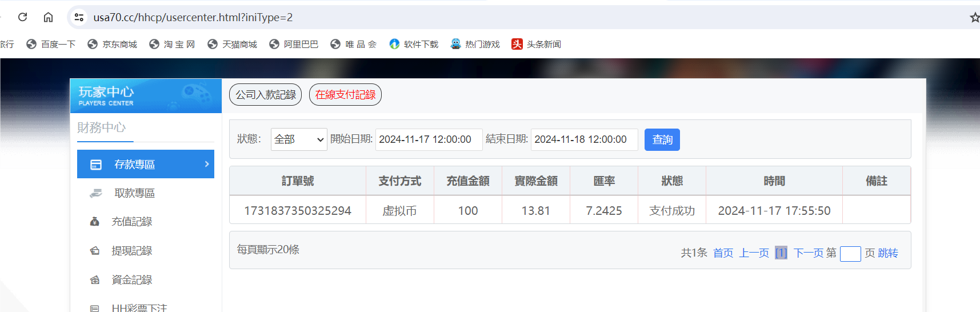Click the 財務中心 section heading
The width and height of the screenshot is (980, 312).
(102, 127)
